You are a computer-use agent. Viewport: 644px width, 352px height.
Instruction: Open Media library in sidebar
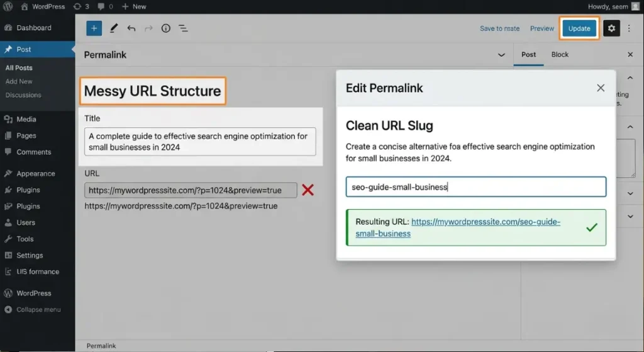[26, 119]
